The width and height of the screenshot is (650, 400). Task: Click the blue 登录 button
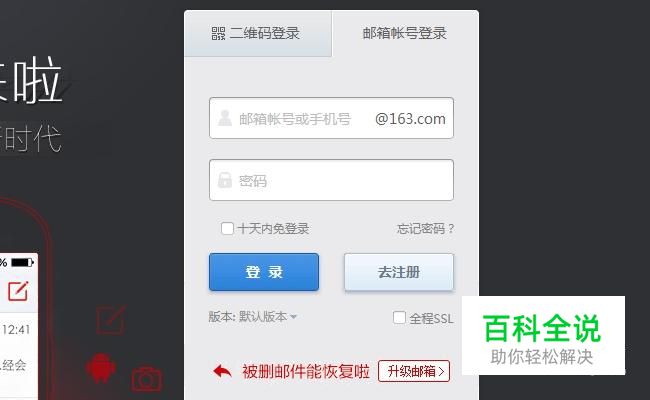tap(264, 272)
